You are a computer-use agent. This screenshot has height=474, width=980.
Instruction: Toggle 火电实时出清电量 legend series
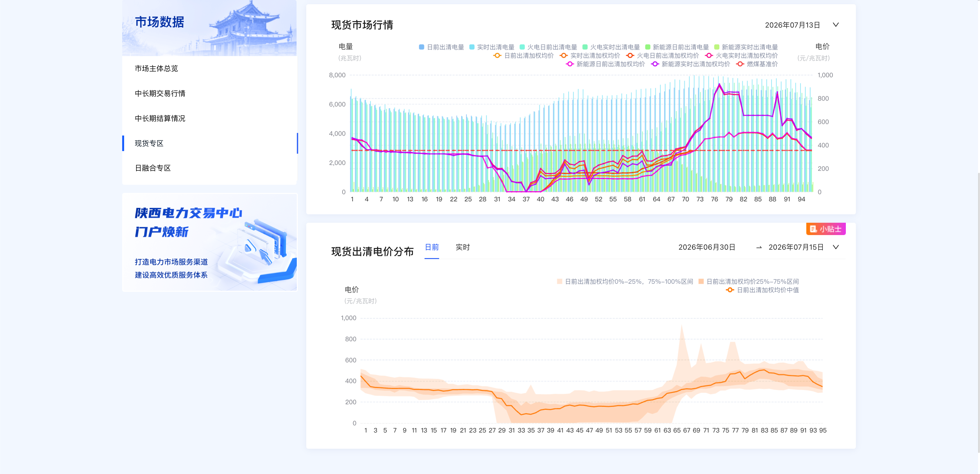(611, 47)
